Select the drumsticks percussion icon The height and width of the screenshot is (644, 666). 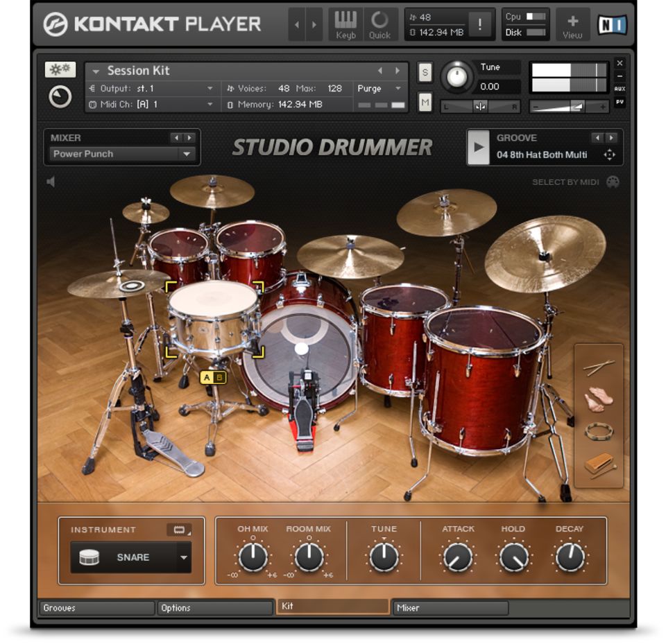click(x=598, y=367)
